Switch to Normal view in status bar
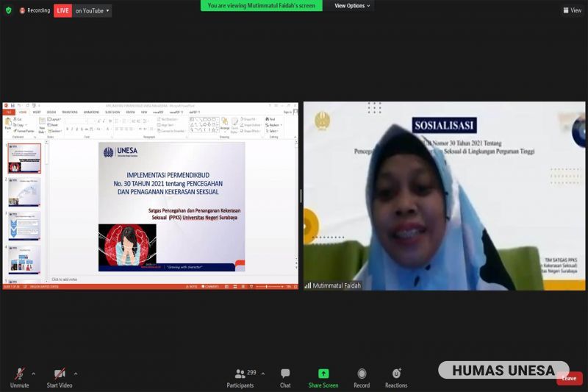Screen dimensions: 588x392 pos(227,287)
